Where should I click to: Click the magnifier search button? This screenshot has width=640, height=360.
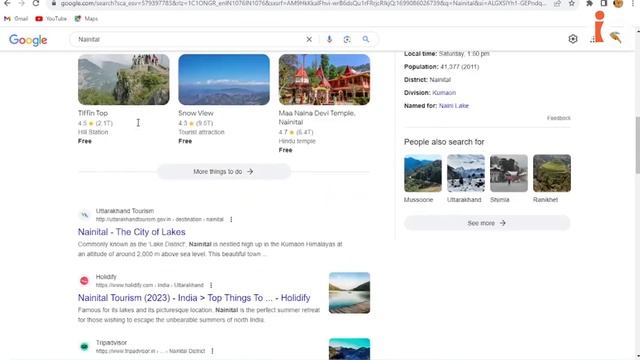[366, 39]
